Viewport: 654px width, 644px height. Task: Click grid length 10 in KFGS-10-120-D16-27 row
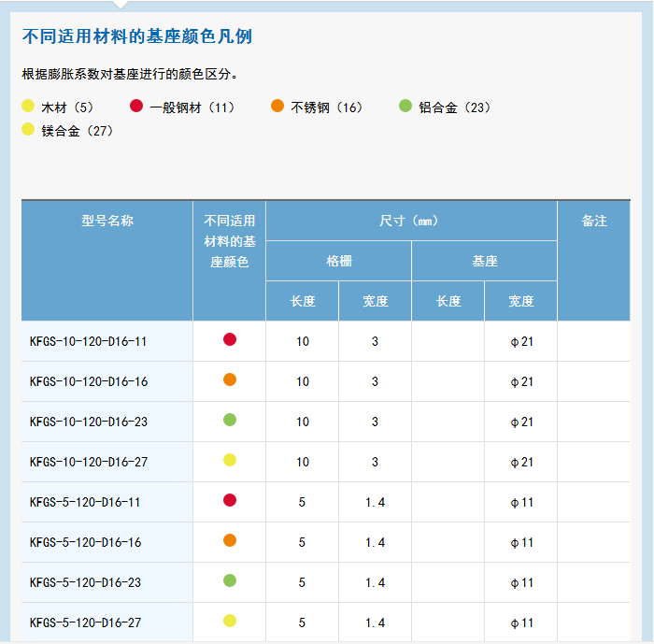[303, 463]
